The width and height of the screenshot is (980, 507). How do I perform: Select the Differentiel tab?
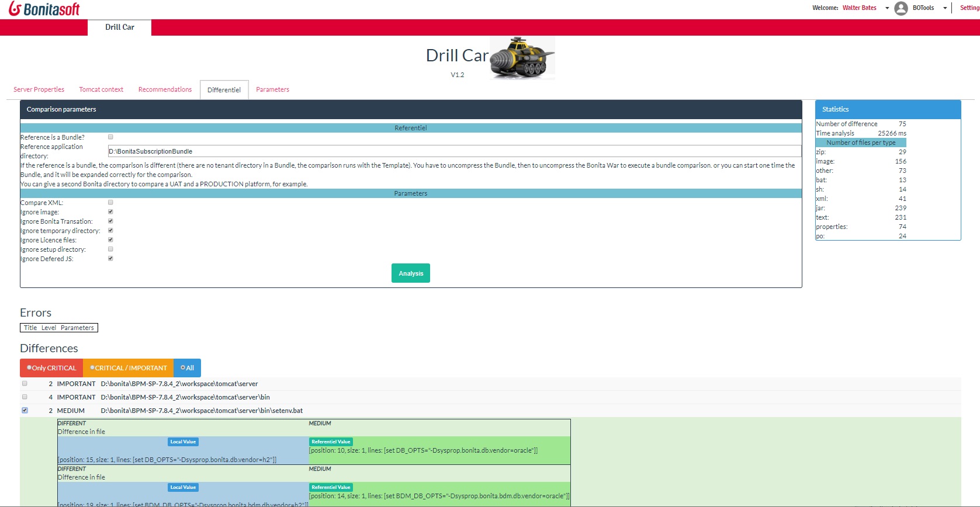click(x=224, y=90)
